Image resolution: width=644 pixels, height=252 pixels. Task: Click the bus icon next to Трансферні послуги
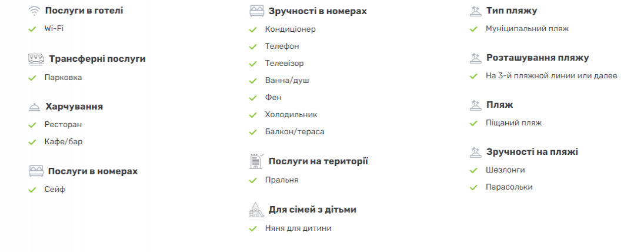click(36, 59)
